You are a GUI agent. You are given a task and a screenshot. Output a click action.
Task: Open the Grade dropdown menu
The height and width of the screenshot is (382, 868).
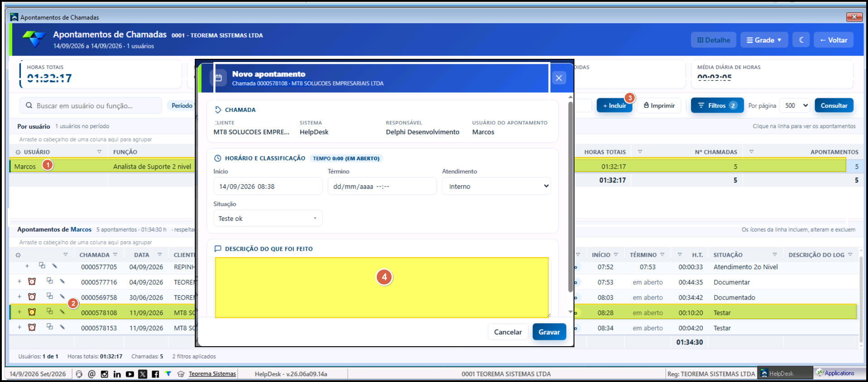[x=764, y=40]
